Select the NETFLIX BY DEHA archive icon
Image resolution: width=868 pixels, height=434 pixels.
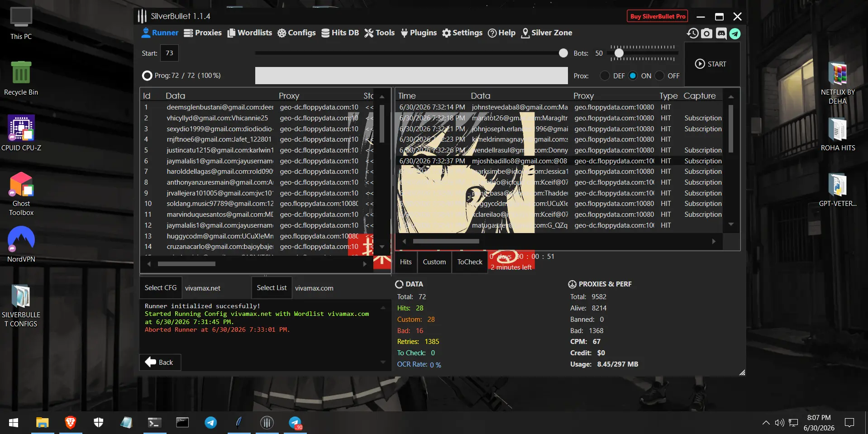point(838,83)
